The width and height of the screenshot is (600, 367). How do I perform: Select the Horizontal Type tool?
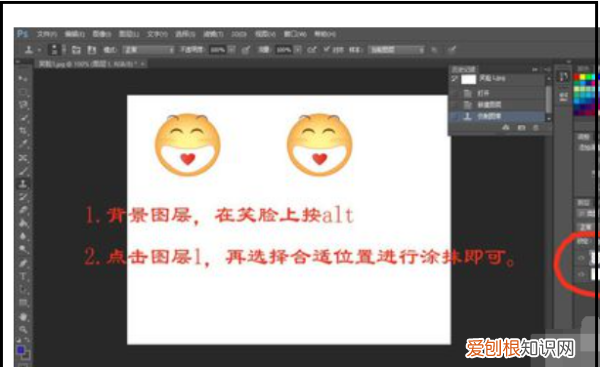23,276
